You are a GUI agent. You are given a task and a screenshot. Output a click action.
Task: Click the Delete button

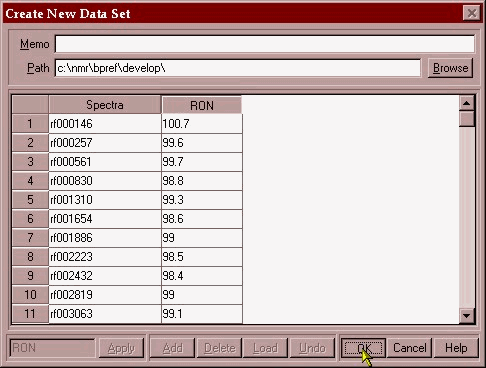pos(219,348)
